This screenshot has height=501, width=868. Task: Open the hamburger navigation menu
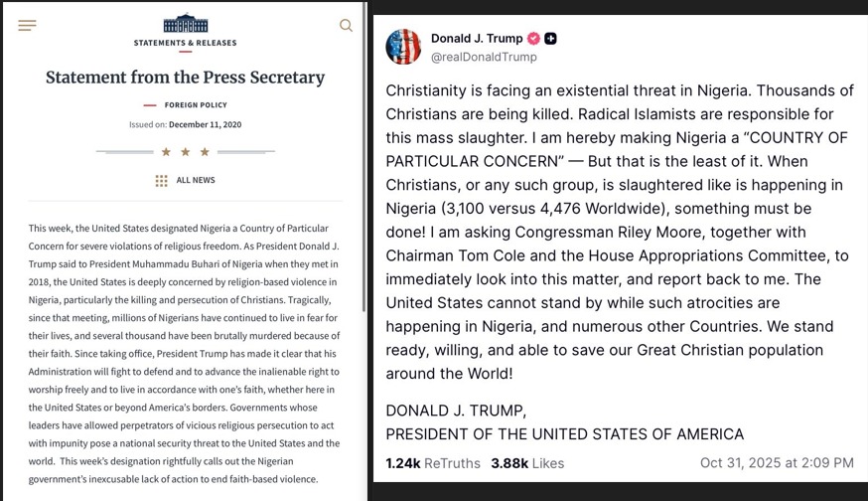pos(27,26)
